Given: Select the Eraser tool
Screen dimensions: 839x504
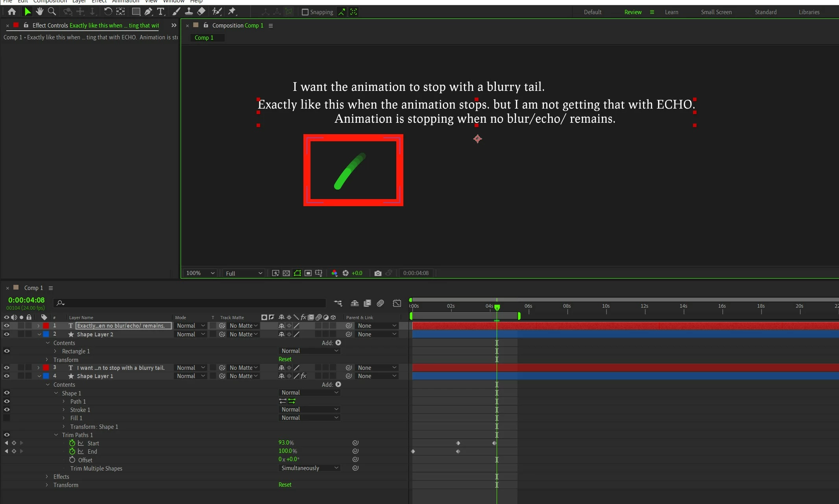Looking at the screenshot, I should coord(201,11).
